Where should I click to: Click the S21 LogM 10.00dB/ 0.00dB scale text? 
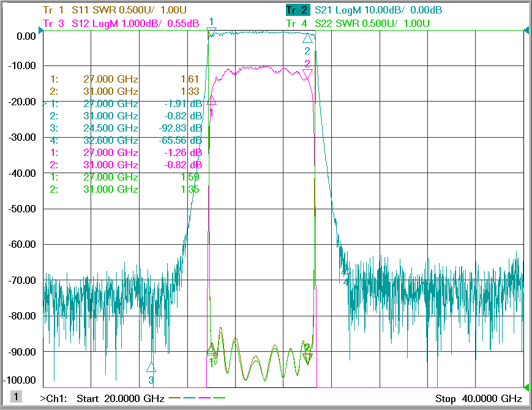coord(378,10)
